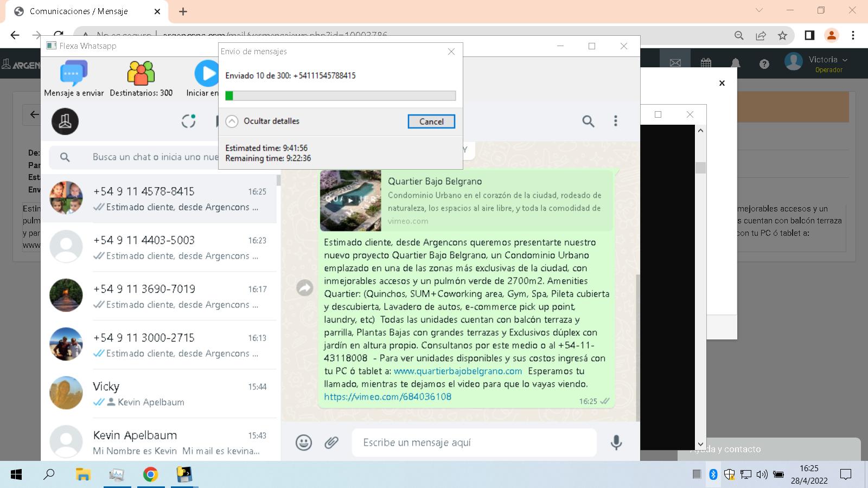Viewport: 868px width, 488px height.
Task: Click the family photo avatar of 4578-8415
Action: (x=66, y=198)
